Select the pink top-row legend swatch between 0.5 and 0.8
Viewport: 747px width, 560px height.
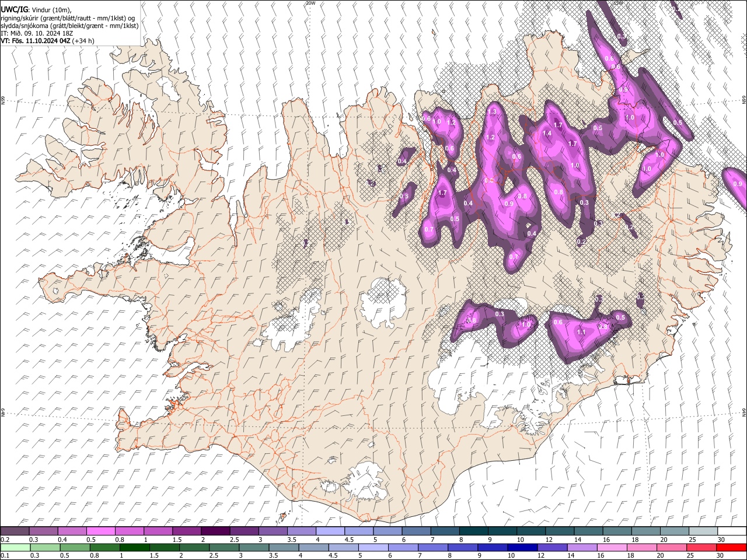(x=101, y=531)
